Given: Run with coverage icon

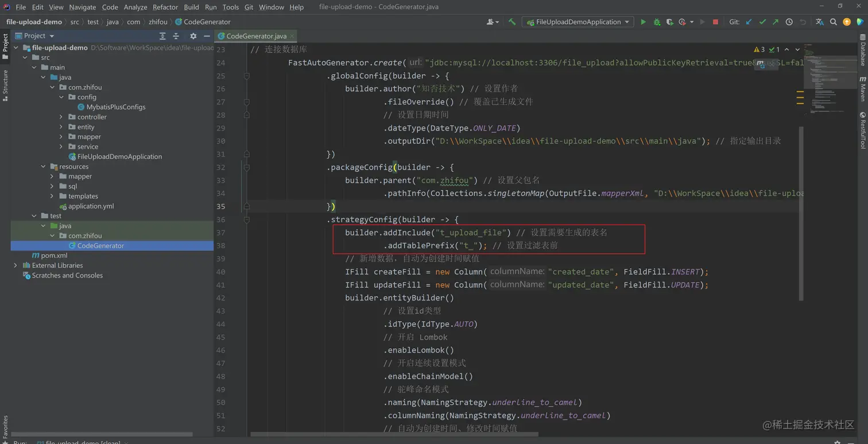Looking at the screenshot, I should click(669, 22).
